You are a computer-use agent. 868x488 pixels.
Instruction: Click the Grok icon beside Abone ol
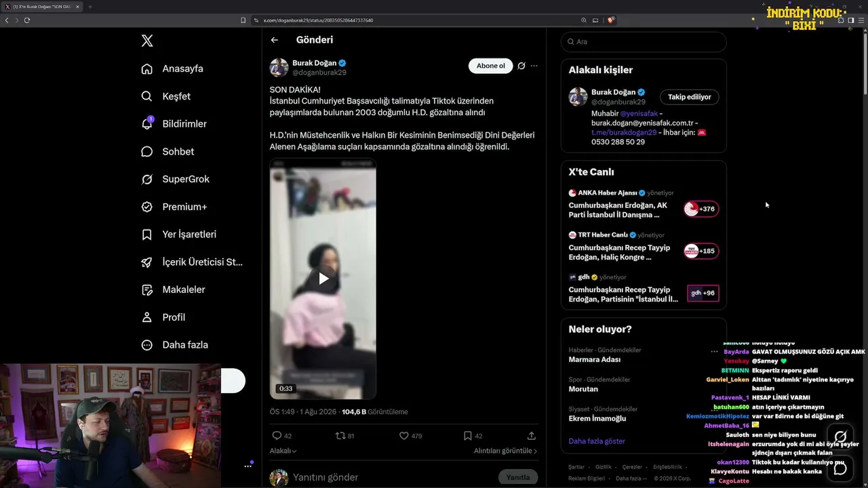(521, 66)
